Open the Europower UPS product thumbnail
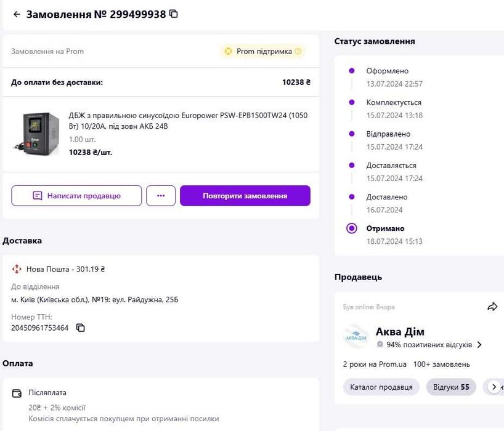This screenshot has height=431, width=504. pos(36,134)
